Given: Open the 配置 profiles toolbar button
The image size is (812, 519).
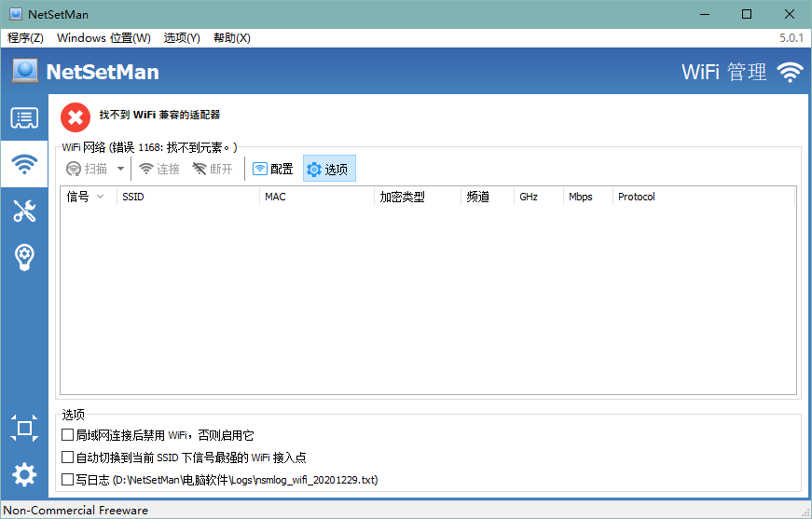Looking at the screenshot, I should pyautogui.click(x=273, y=169).
